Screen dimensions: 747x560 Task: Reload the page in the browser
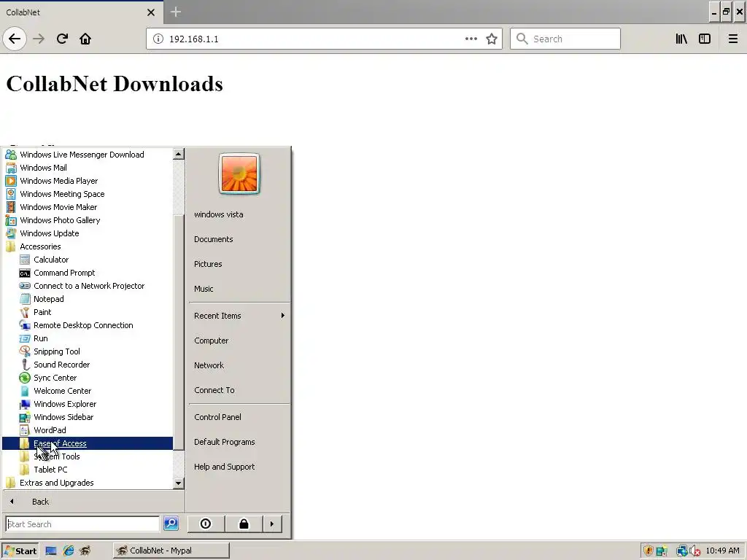(62, 39)
